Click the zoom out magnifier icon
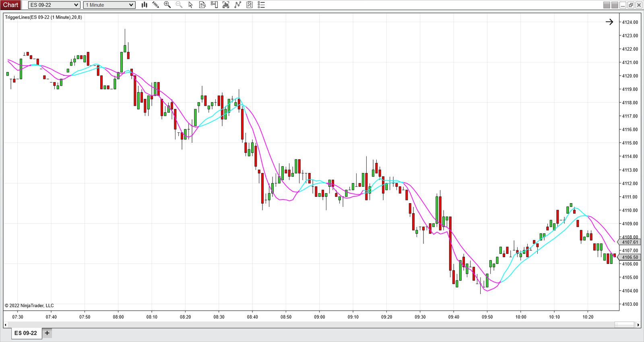644x342 pixels. click(x=179, y=5)
